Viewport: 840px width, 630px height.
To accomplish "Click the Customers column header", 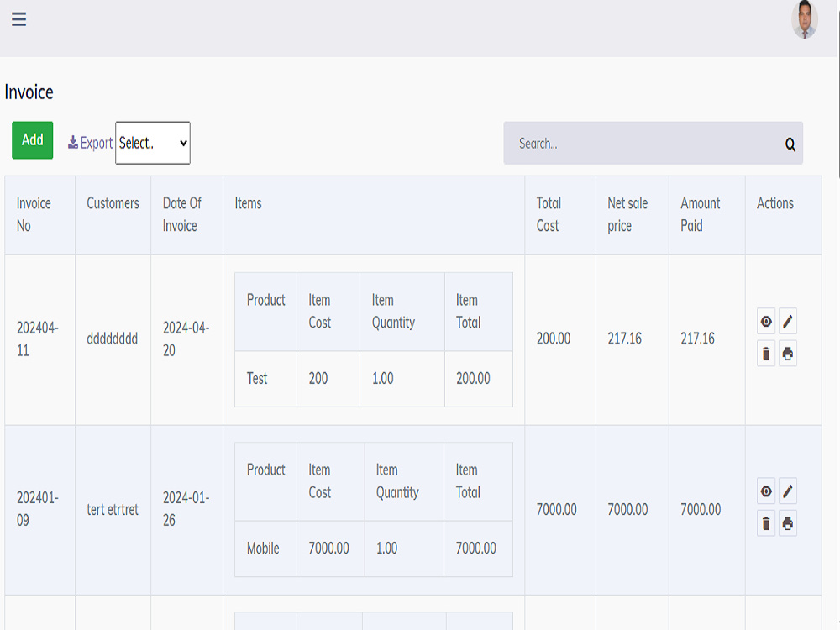I will coord(113,202).
